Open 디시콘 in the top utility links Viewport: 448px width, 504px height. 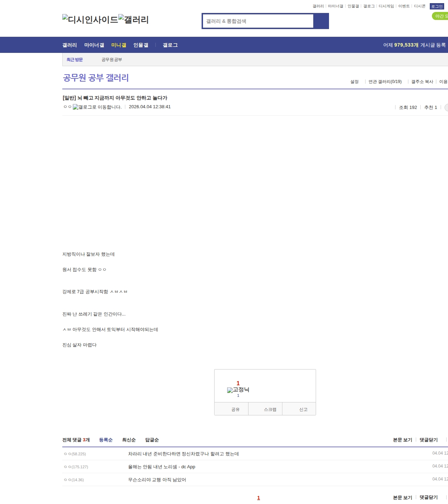(x=420, y=6)
